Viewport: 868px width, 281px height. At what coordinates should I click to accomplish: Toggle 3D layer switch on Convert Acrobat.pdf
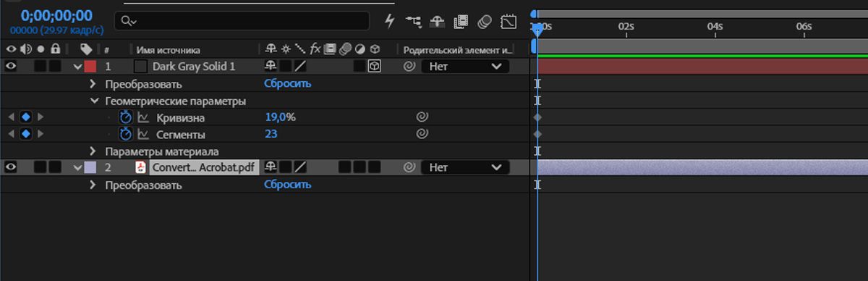[374, 167]
